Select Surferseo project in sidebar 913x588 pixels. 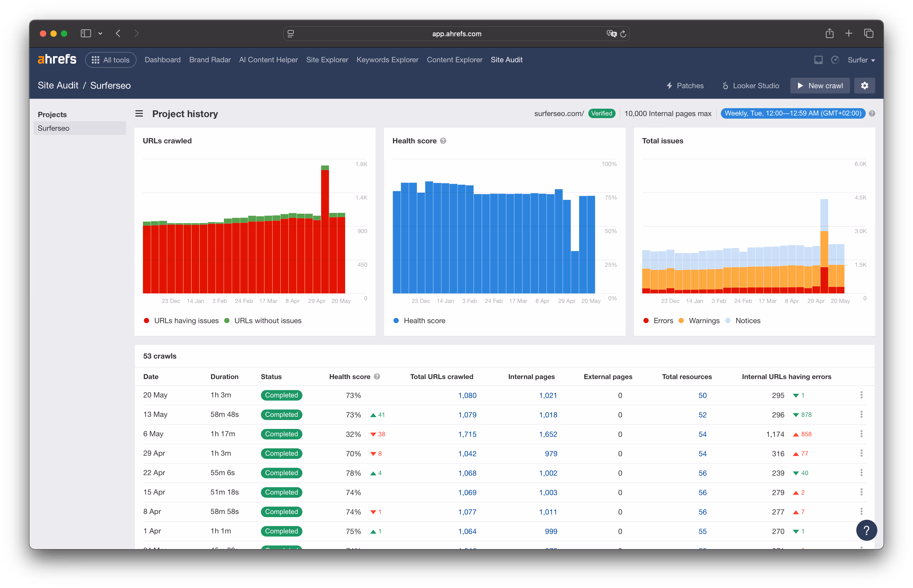click(54, 128)
